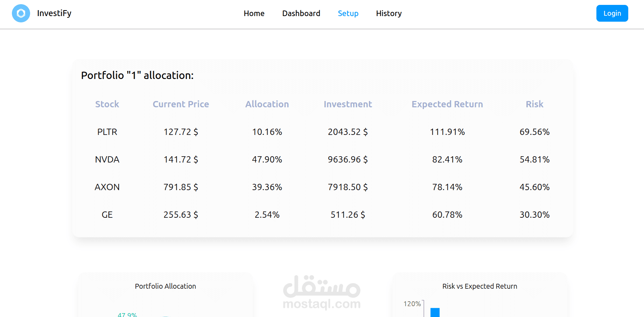The height and width of the screenshot is (317, 644).
Task: Click the Expected Return column header
Action: coord(447,104)
